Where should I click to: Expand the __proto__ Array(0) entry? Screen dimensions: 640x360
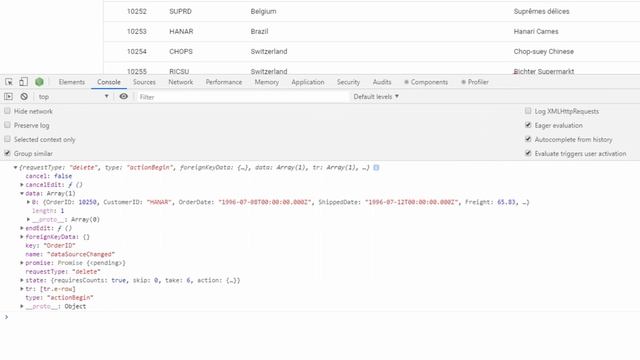pyautogui.click(x=29, y=219)
